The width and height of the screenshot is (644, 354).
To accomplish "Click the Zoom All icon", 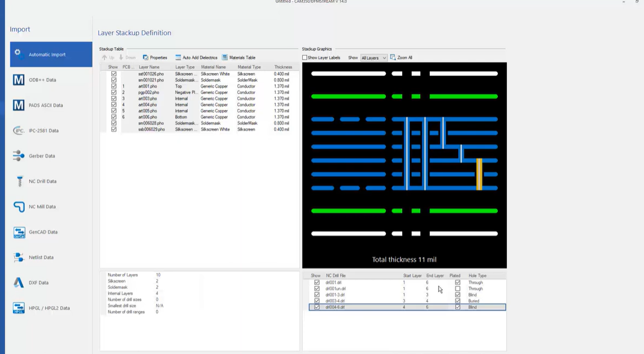I will pyautogui.click(x=393, y=57).
